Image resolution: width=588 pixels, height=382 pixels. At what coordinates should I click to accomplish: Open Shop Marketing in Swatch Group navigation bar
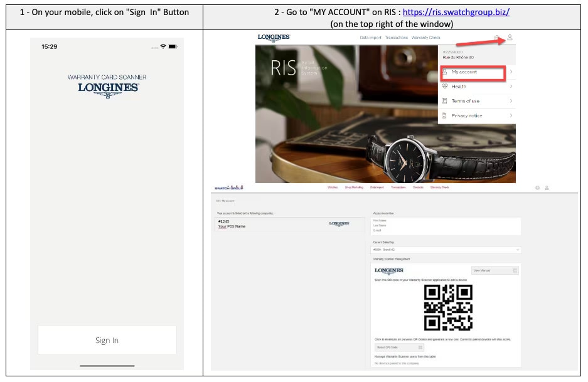click(x=354, y=188)
